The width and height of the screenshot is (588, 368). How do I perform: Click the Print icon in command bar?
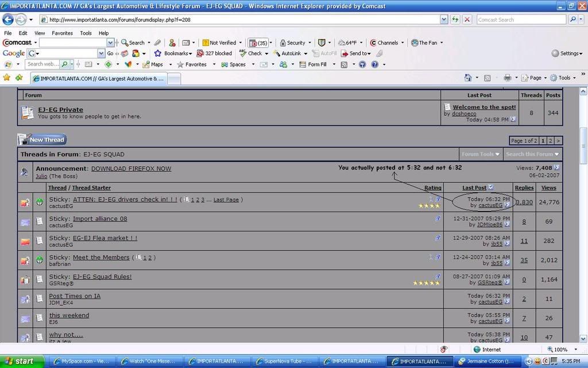point(507,78)
